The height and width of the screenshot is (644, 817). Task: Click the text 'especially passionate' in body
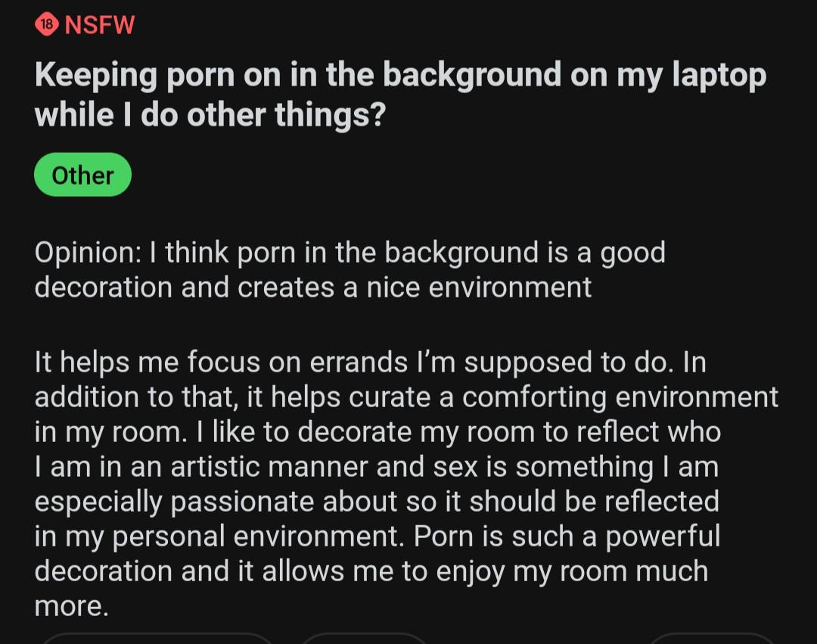[x=175, y=502]
